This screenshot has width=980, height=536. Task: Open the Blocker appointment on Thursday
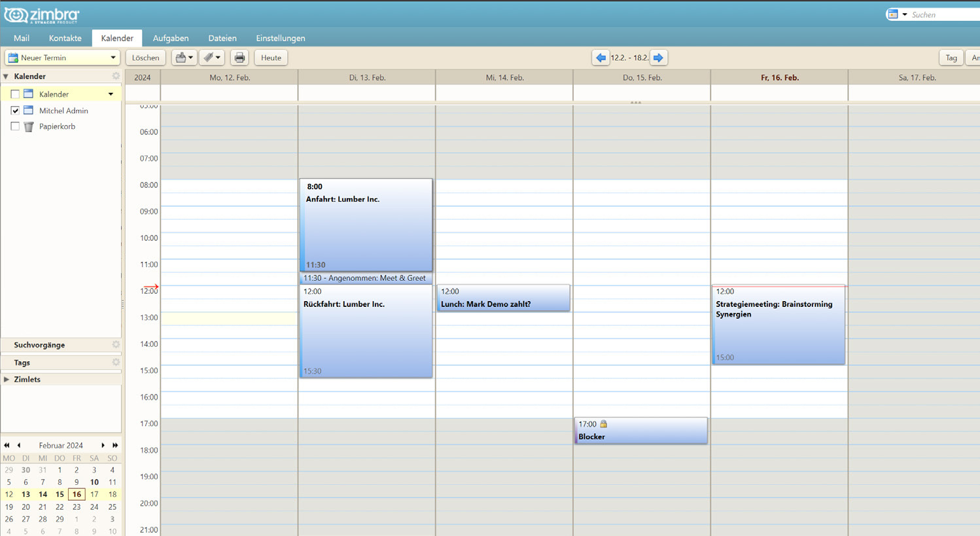tap(640, 431)
